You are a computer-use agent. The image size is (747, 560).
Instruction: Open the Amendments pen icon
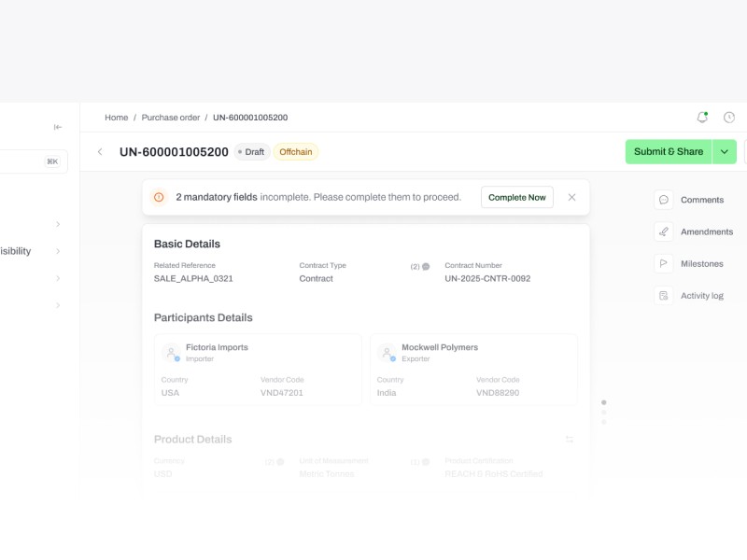[x=664, y=231]
